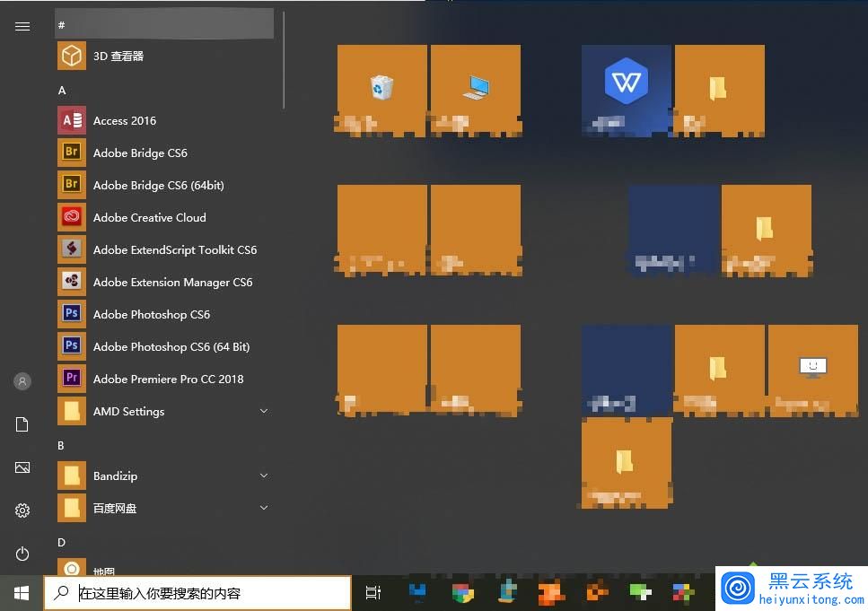Launch Adobe Bridge CS6
This screenshot has width=868, height=611.
(140, 153)
